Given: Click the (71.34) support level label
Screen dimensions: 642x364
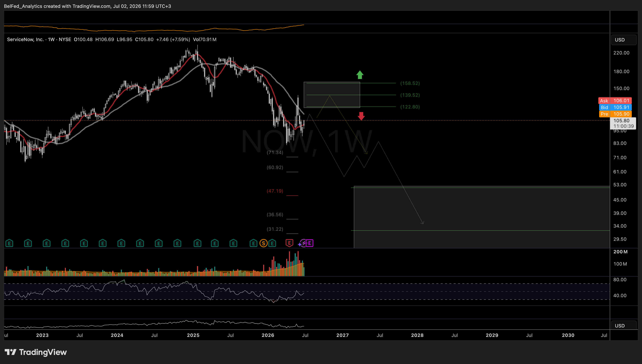Looking at the screenshot, I should 275,153.
